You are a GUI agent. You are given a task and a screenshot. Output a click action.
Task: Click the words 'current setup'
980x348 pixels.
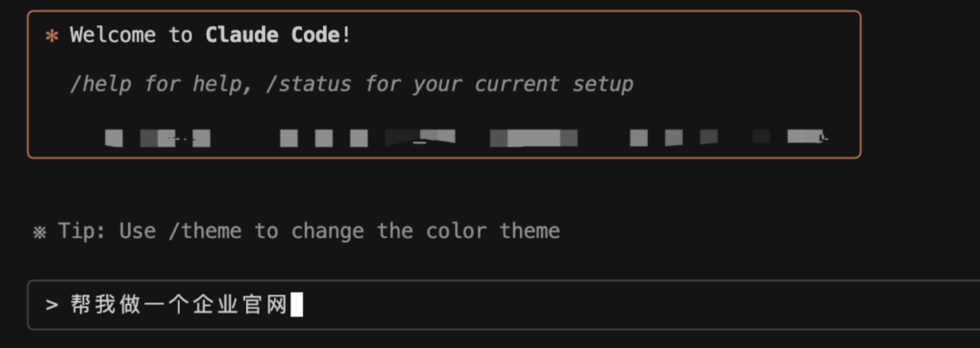tap(554, 84)
